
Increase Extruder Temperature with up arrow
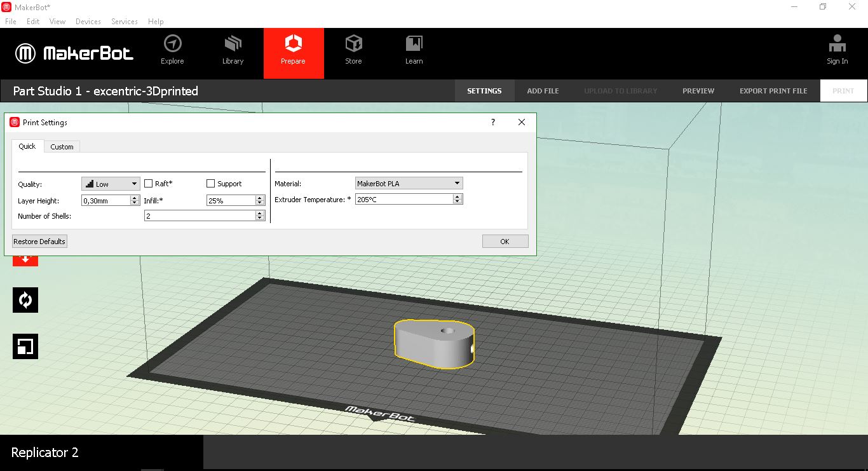[458, 196]
